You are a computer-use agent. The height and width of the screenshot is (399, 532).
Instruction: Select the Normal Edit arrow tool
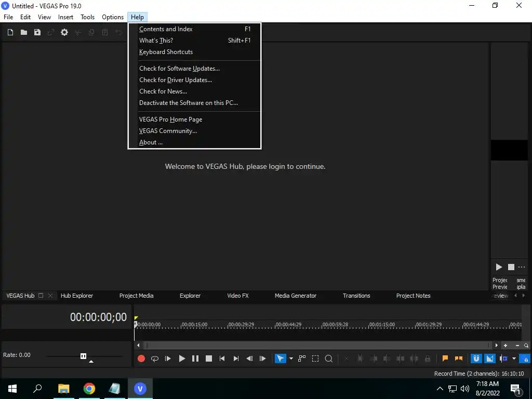point(280,358)
